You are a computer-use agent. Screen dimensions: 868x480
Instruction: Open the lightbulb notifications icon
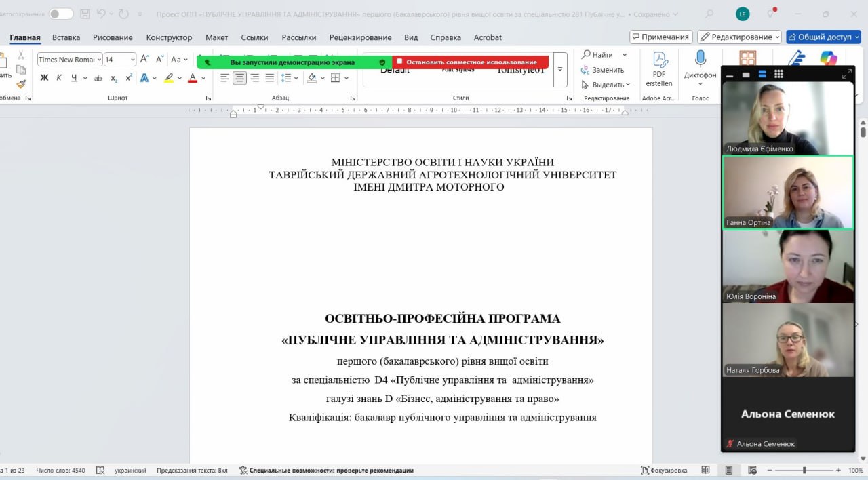771,14
